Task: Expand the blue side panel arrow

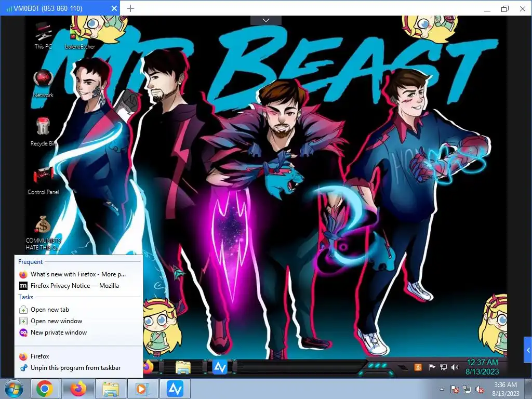Action: [x=528, y=350]
